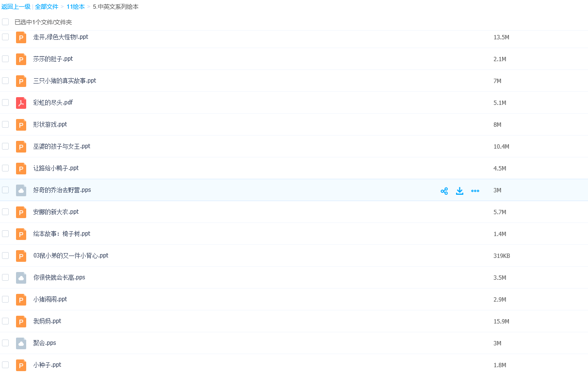
Task: Open the 11绘本 breadcrumb folder
Action: [75, 7]
